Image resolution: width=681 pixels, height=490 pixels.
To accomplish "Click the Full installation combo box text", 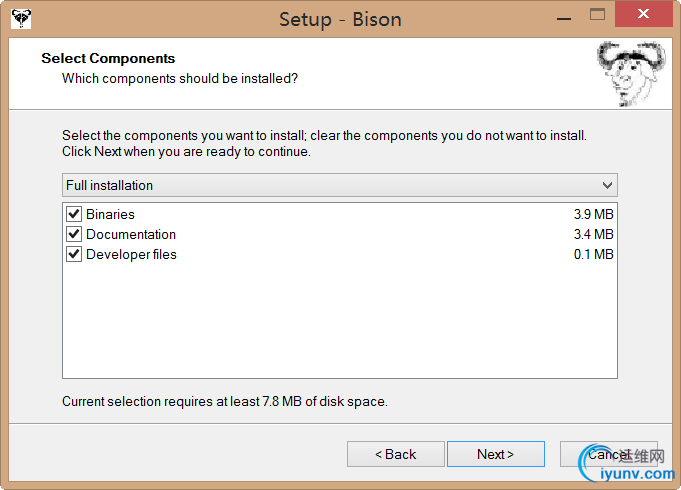I will [x=109, y=185].
